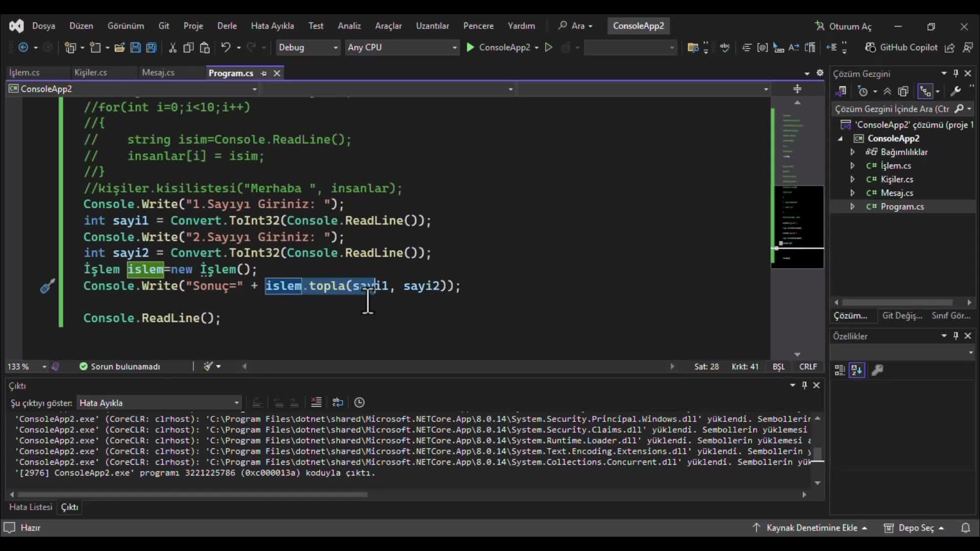
Task: Click the Property Pages wrench in Properties panel
Action: (877, 370)
